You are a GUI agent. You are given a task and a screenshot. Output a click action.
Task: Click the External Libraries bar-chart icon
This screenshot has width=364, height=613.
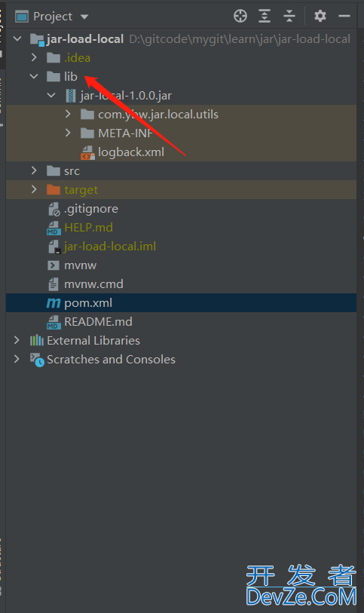pos(37,341)
